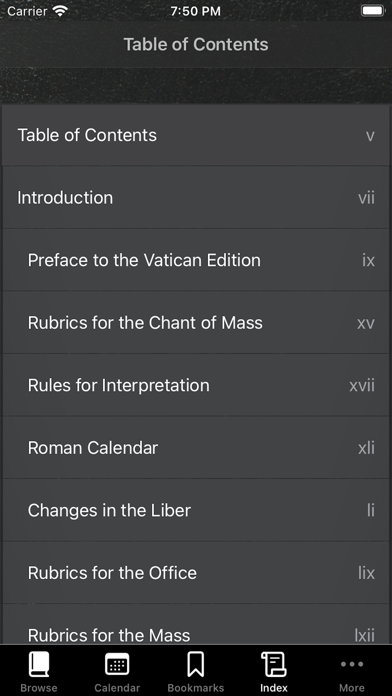
Task: Open Rules for Interpretation
Action: [196, 385]
